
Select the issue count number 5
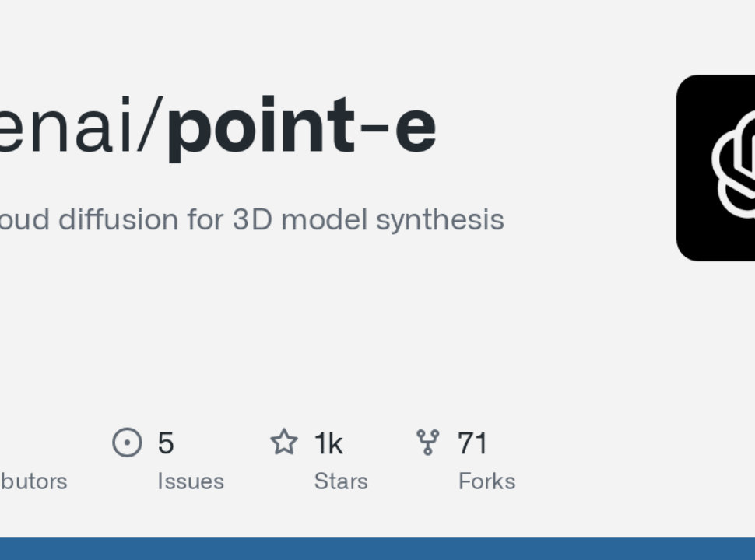click(x=166, y=443)
